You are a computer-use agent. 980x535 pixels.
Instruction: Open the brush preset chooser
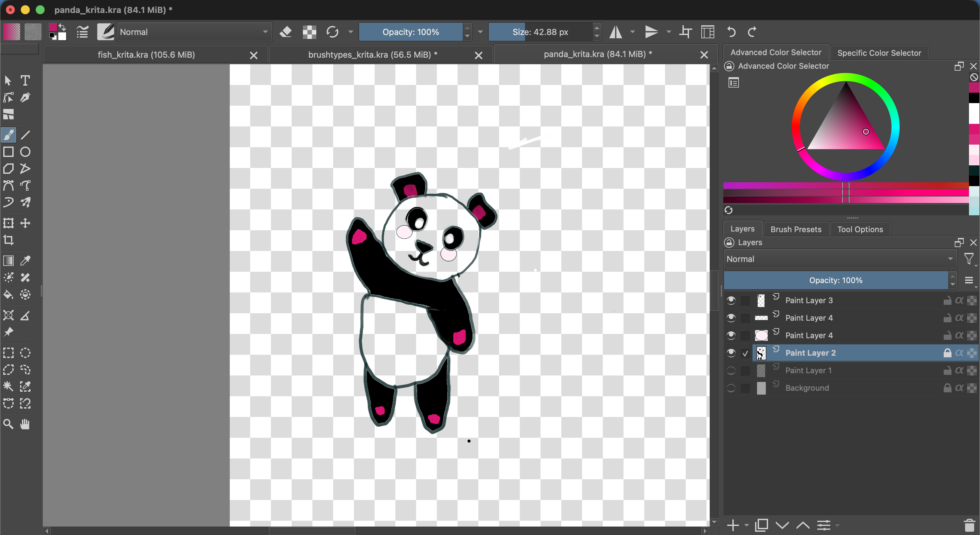[106, 32]
